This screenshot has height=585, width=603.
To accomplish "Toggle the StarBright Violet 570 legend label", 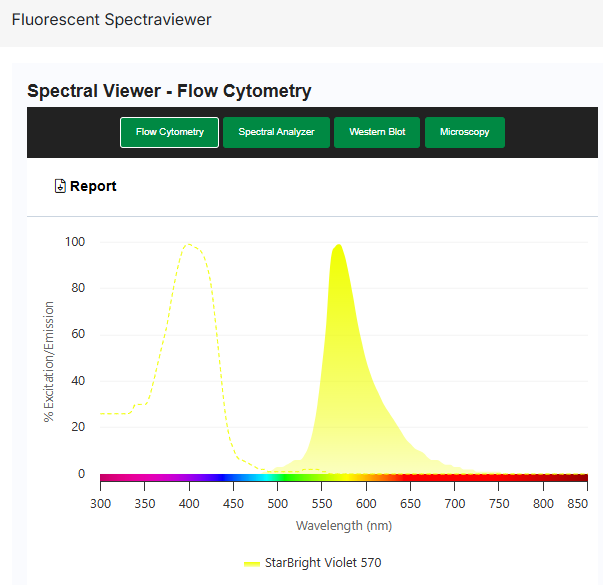I will click(x=323, y=563).
